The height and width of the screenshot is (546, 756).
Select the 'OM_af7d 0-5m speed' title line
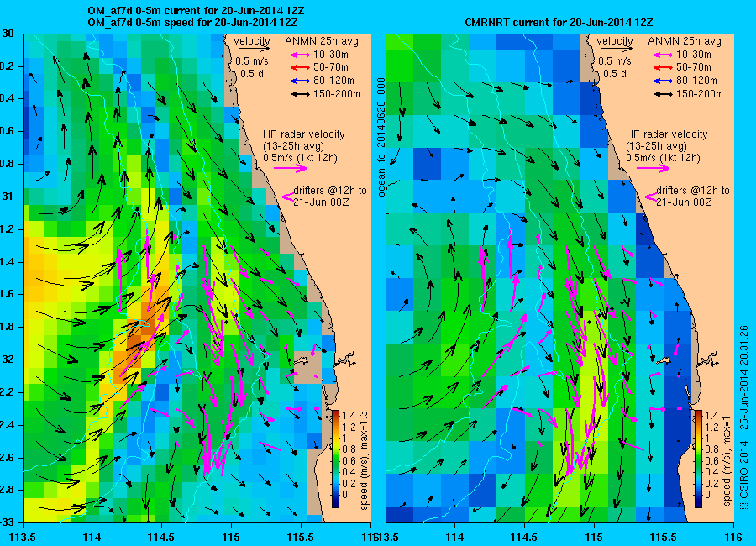coord(192,22)
